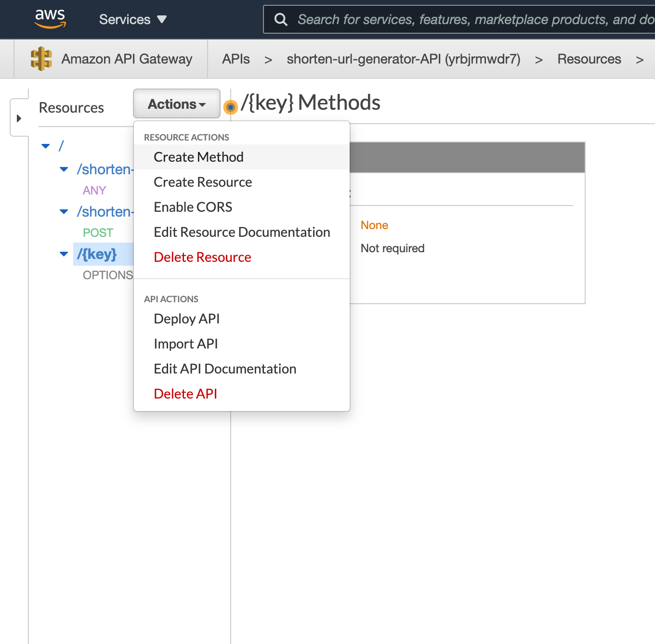Open shorten-url-generator-API breadcrumb link
This screenshot has height=644, width=655.
pyautogui.click(x=404, y=59)
